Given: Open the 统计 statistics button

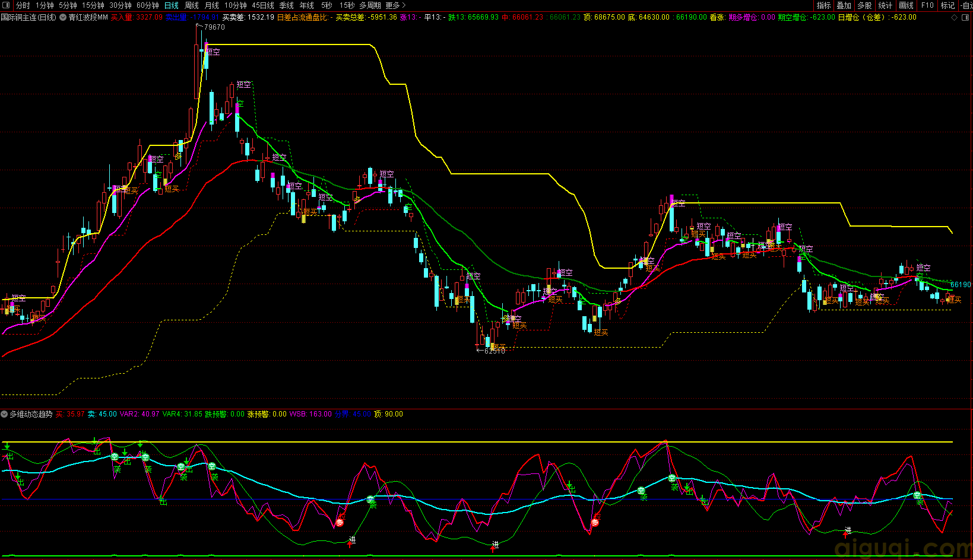Looking at the screenshot, I should 885,5.
